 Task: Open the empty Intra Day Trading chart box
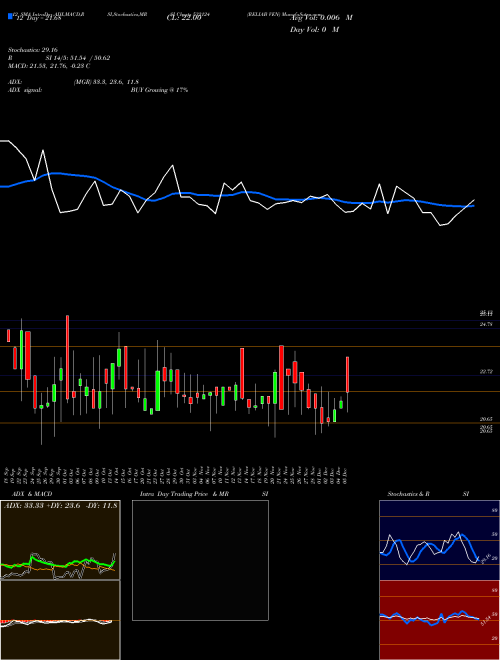pyautogui.click(x=200, y=560)
